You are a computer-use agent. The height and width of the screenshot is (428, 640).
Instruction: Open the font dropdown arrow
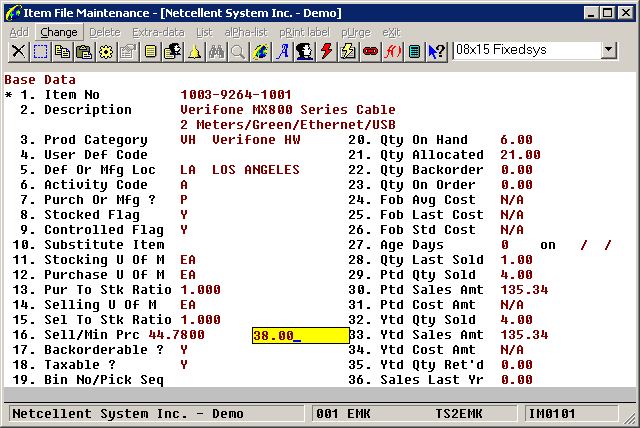click(x=609, y=50)
